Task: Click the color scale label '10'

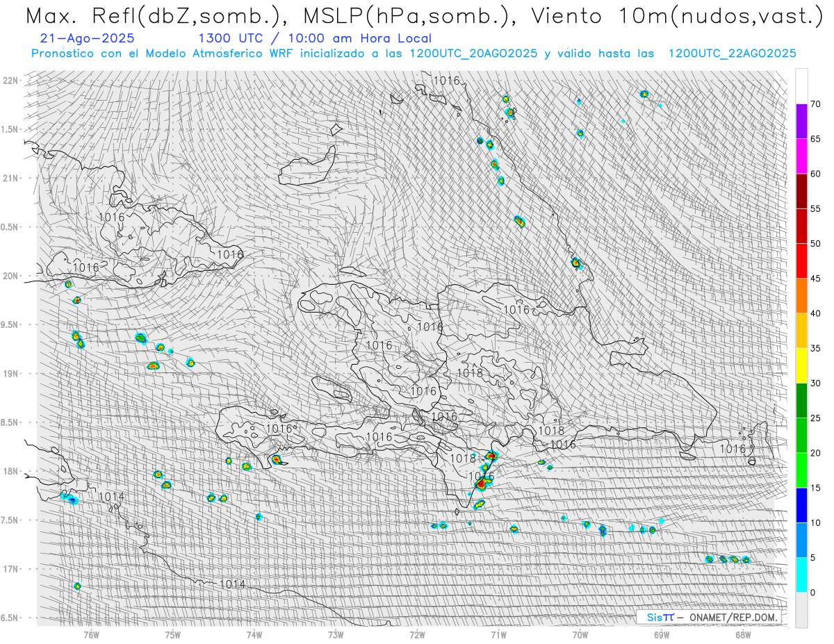Action: 815,522
